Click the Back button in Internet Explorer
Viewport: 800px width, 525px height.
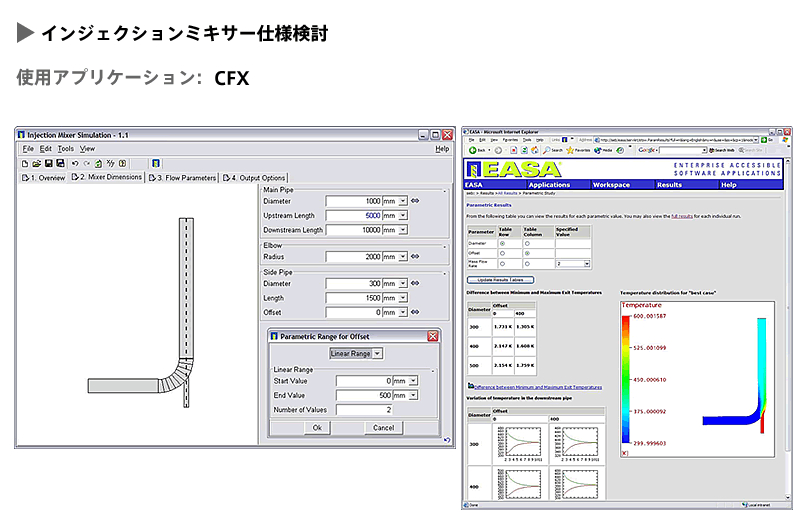(478, 150)
